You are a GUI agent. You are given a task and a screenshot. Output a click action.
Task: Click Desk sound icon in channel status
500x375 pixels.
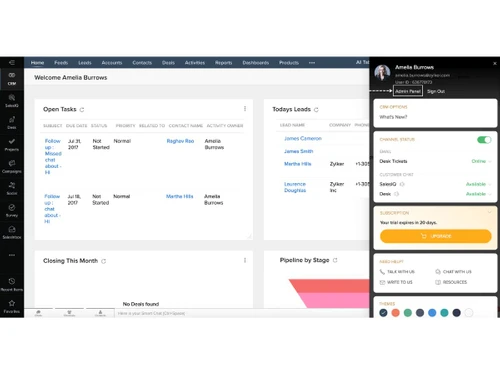(396, 194)
